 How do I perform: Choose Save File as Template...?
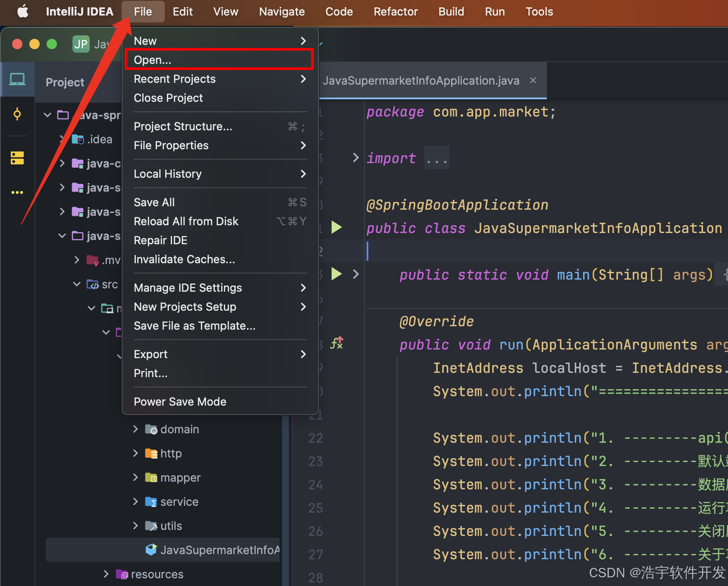[x=220, y=326]
